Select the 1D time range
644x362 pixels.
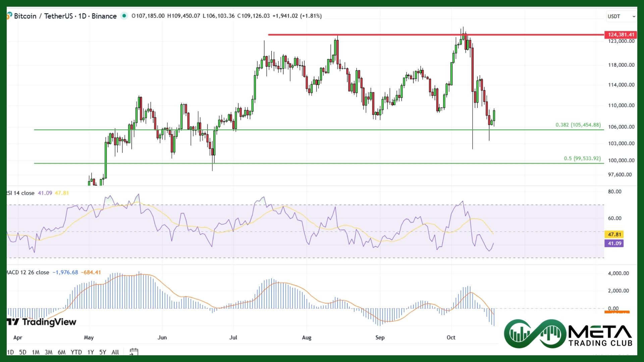tap(10, 352)
